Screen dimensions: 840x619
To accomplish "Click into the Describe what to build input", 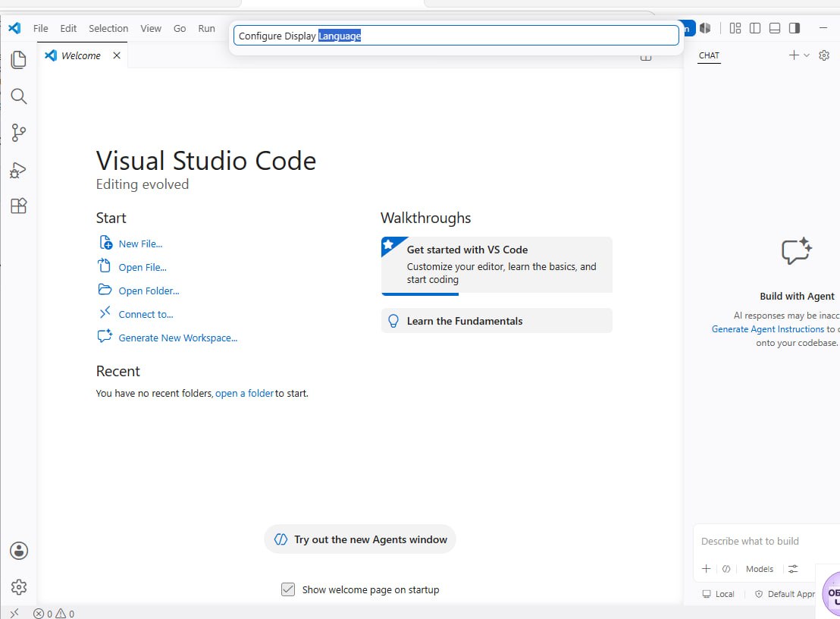I will [766, 542].
